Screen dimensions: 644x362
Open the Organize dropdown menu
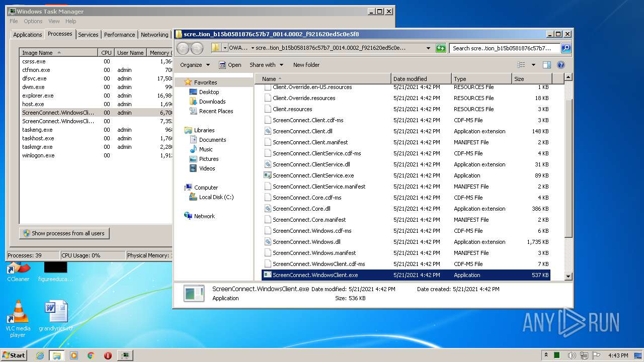click(195, 65)
